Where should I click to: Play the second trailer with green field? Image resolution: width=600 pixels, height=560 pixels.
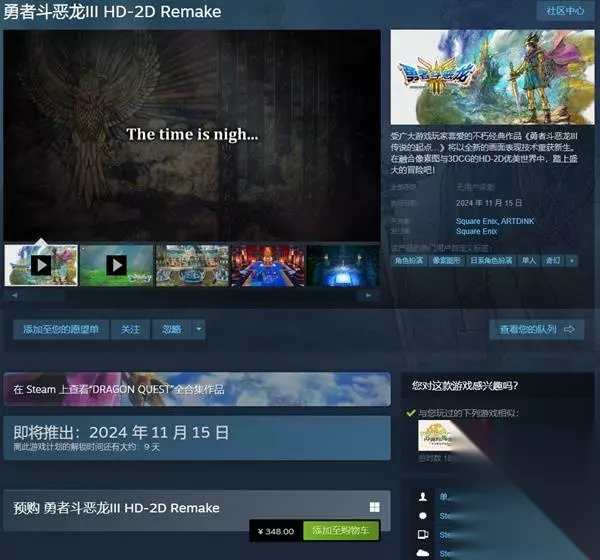coord(116,265)
